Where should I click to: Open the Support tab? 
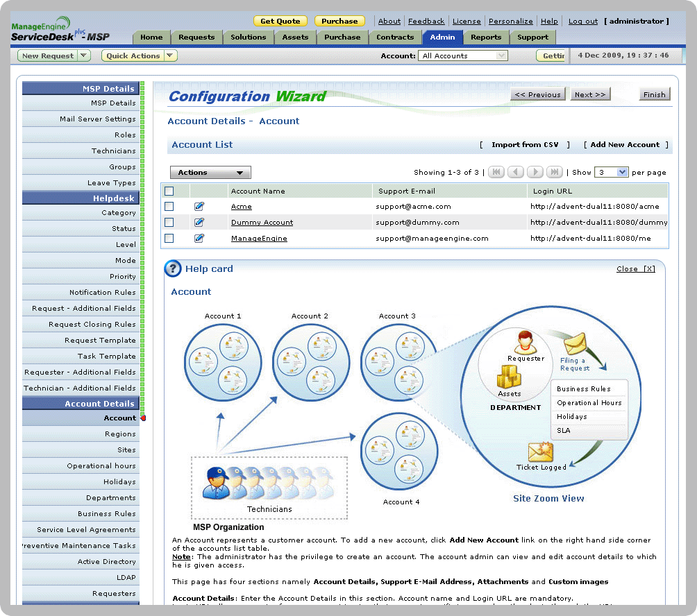[532, 37]
